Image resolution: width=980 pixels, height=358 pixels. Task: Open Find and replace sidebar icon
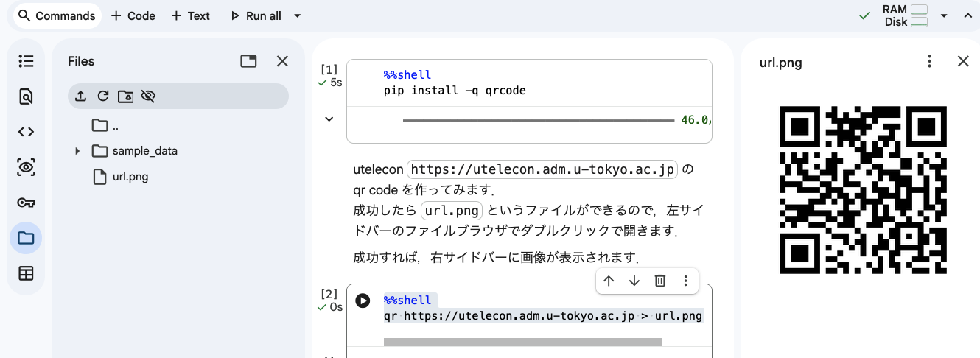pos(26,96)
